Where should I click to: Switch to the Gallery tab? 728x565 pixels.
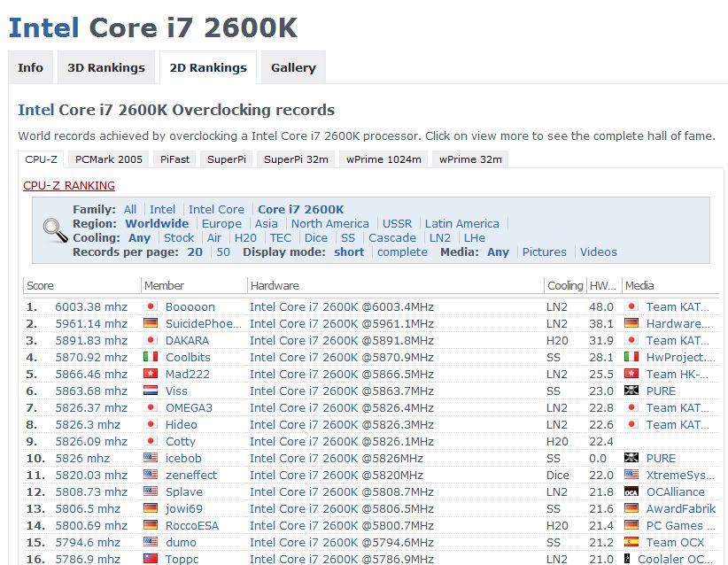click(293, 68)
